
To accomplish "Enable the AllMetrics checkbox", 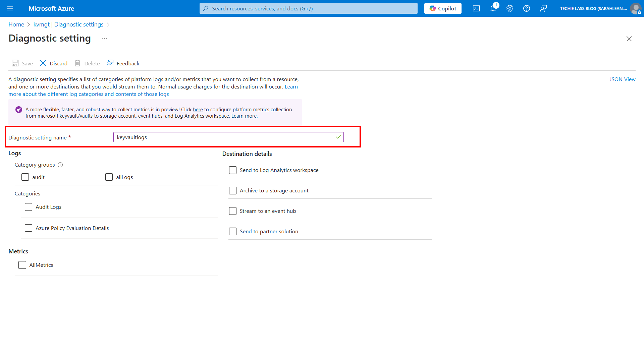I will click(x=22, y=265).
